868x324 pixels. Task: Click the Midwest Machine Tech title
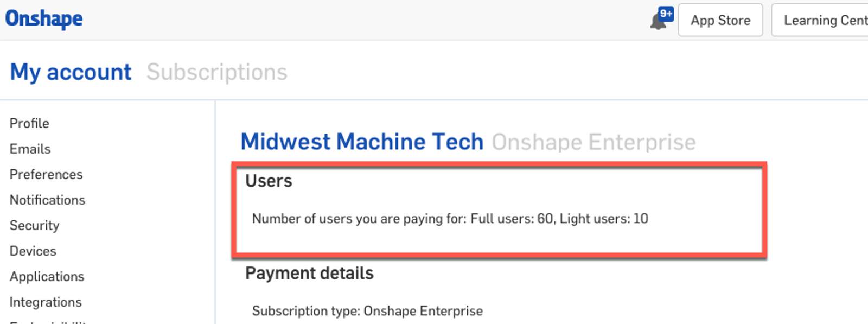click(x=361, y=142)
